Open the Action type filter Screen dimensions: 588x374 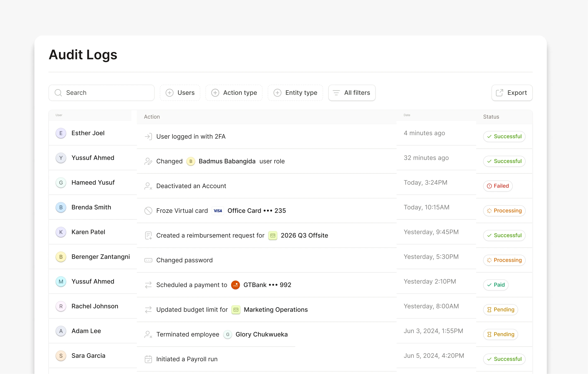234,93
